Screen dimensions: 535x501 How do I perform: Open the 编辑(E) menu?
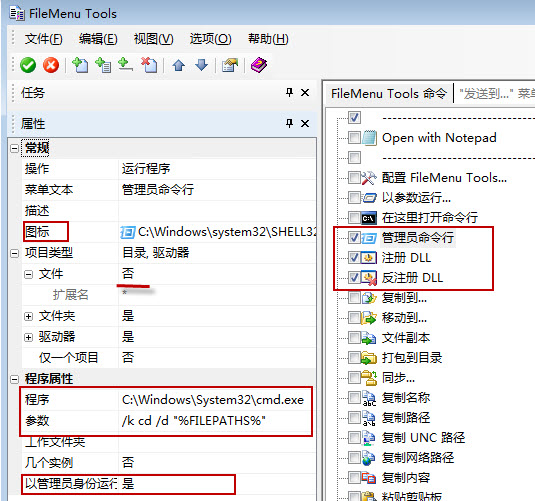coord(98,39)
